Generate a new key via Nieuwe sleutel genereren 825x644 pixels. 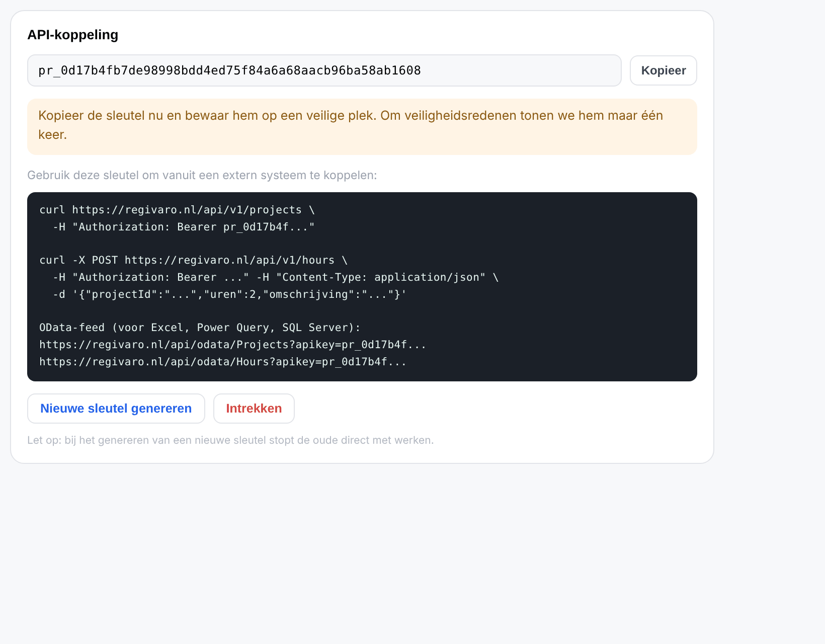116,409
